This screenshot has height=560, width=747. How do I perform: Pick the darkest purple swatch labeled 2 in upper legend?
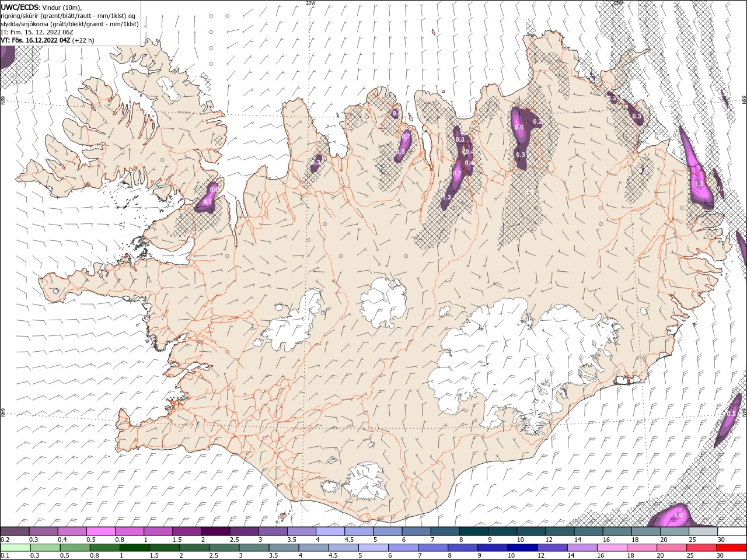(215, 531)
